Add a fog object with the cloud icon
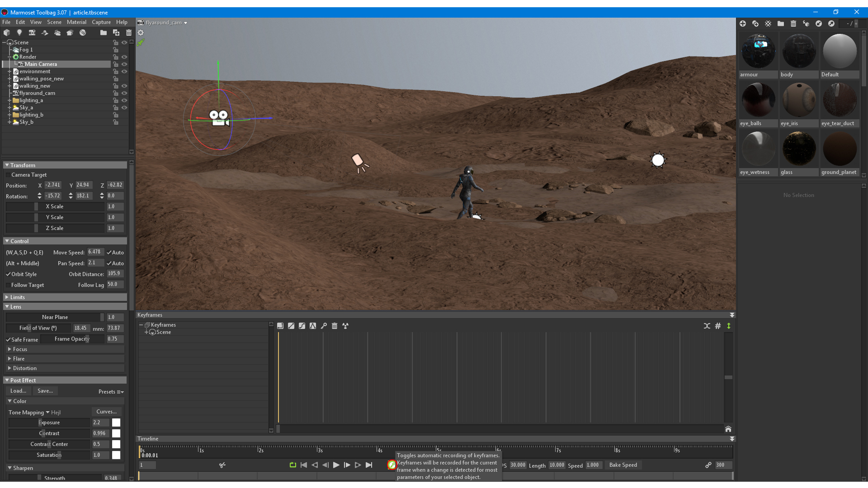The width and height of the screenshot is (868, 488). (57, 33)
